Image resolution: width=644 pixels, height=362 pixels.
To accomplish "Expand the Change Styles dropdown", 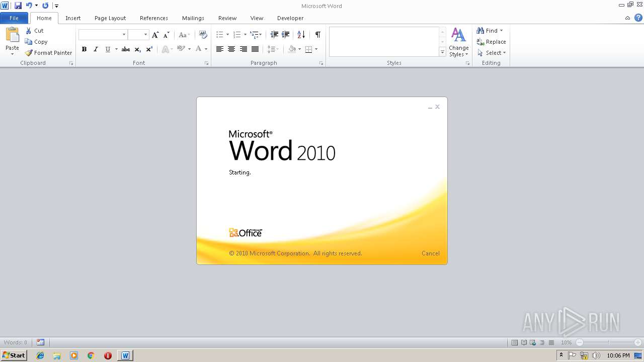I will click(458, 43).
